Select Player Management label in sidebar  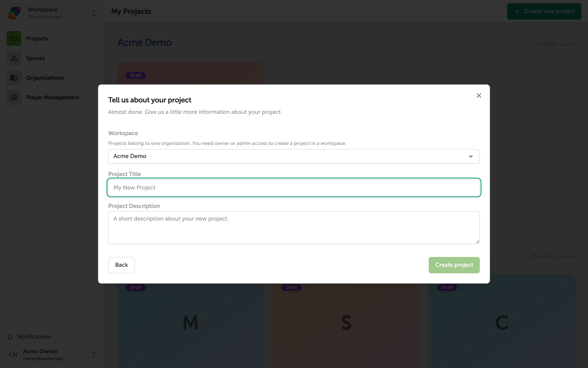coord(52,97)
